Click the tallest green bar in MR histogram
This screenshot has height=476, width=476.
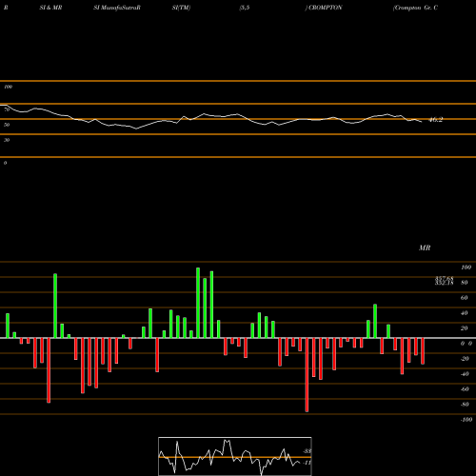click(198, 303)
